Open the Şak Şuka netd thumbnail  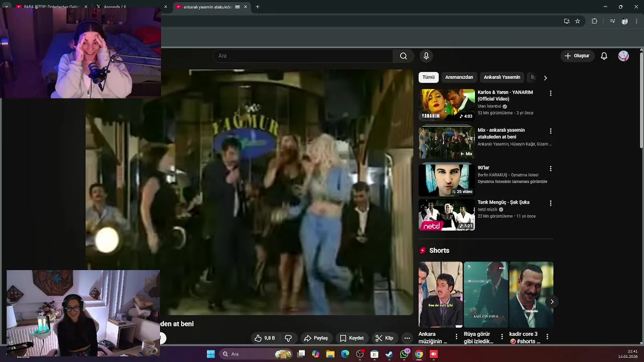(x=447, y=215)
